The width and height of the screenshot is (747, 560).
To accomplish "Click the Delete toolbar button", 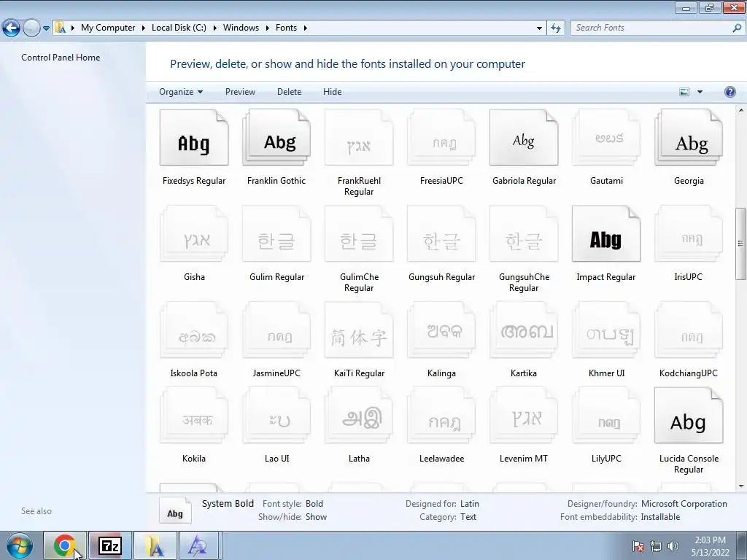I will tap(289, 92).
